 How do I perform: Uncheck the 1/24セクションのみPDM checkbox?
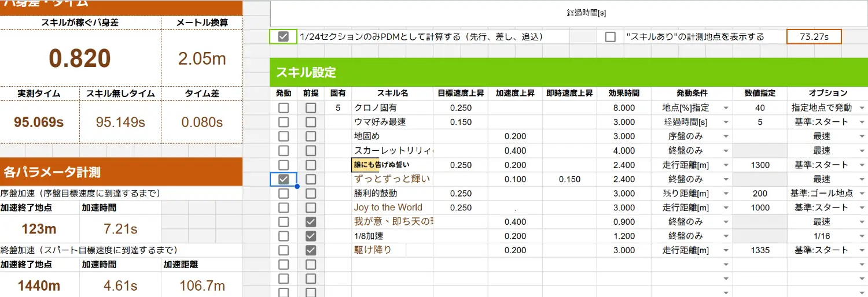(283, 37)
